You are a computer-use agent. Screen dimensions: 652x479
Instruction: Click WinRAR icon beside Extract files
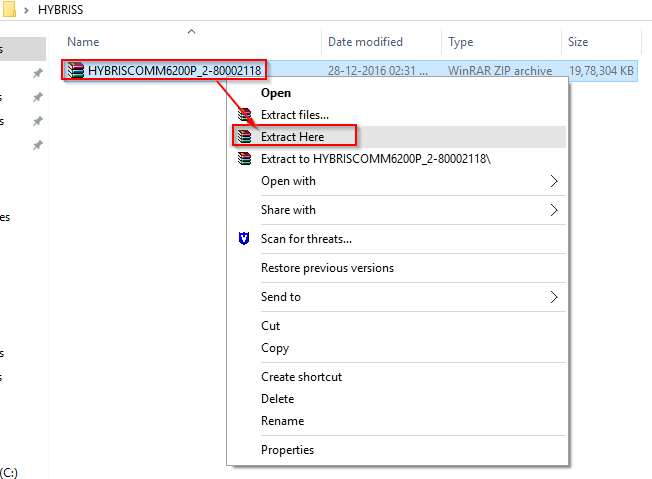244,115
